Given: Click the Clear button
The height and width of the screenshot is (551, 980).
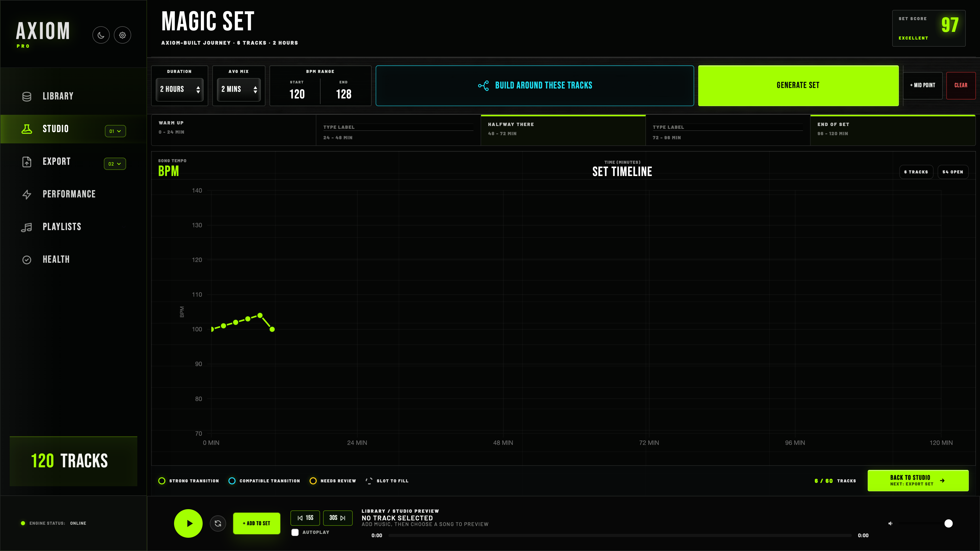Looking at the screenshot, I should click(x=961, y=85).
